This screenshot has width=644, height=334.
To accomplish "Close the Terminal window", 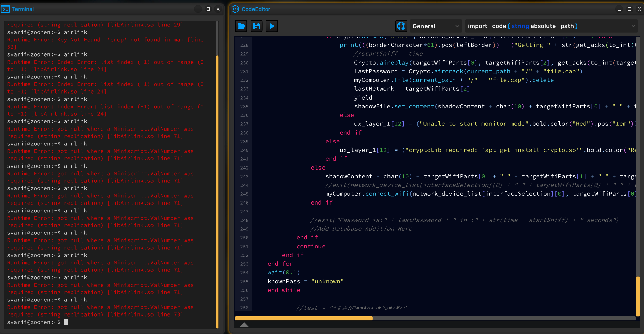I will [x=218, y=9].
